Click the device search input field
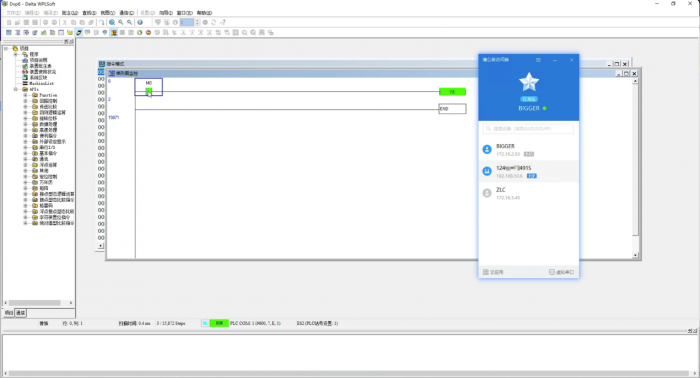Image resolution: width=700 pixels, height=378 pixels. [x=529, y=129]
